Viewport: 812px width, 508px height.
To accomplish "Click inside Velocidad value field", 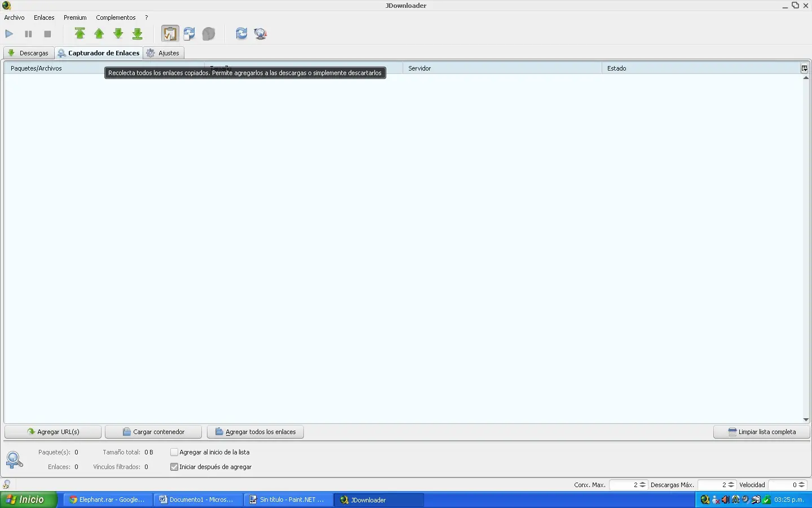I will coord(783,485).
